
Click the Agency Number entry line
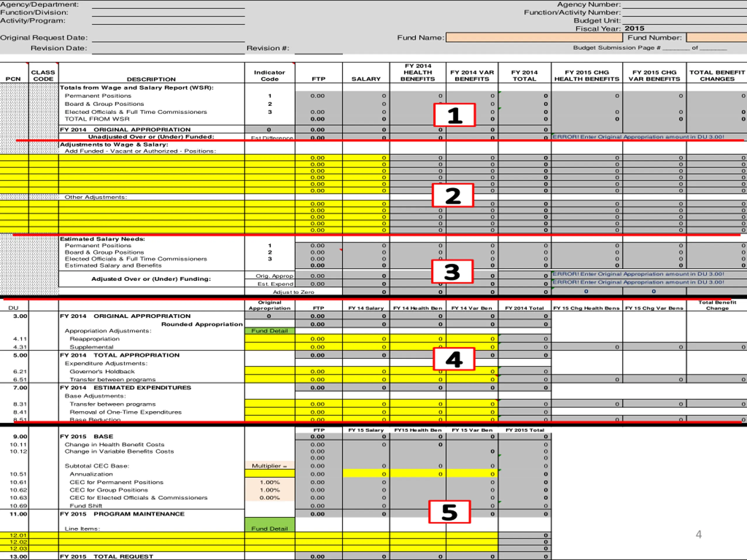tap(684, 5)
